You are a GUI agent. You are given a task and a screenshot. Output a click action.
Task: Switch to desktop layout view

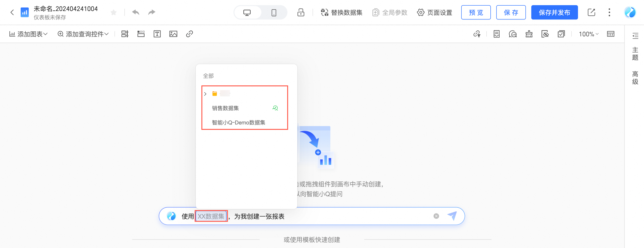[247, 13]
